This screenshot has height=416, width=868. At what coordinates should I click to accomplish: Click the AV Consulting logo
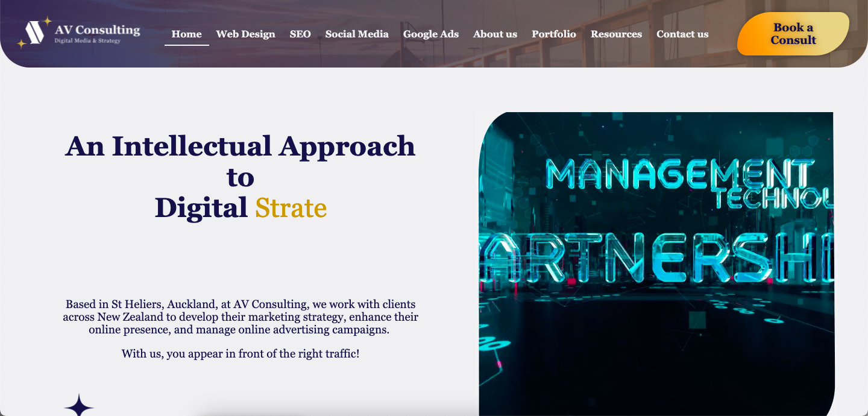(x=78, y=33)
